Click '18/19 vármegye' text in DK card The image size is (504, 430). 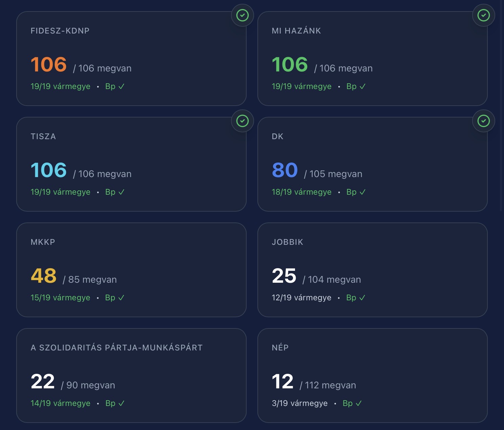(x=301, y=192)
